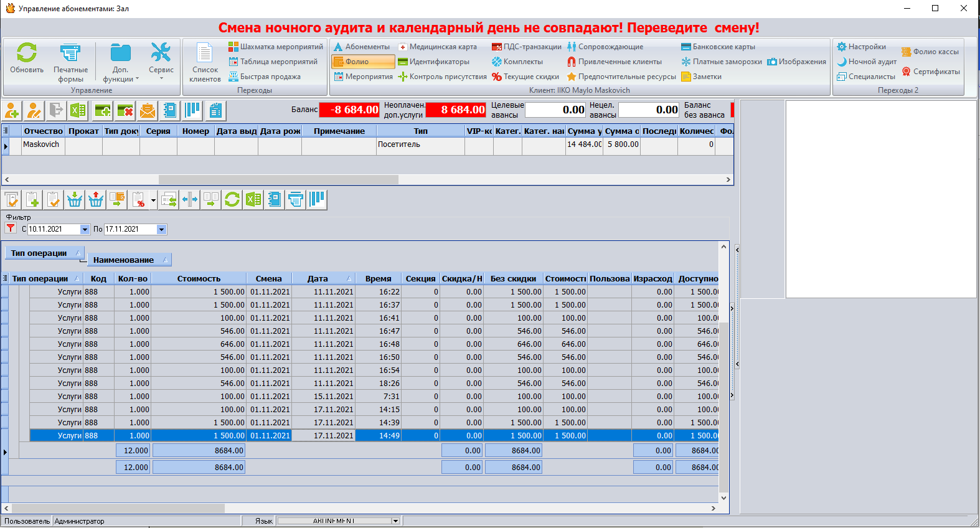Click the document with orange checkmark icon
Image resolution: width=980 pixels, height=528 pixels.
(x=54, y=200)
